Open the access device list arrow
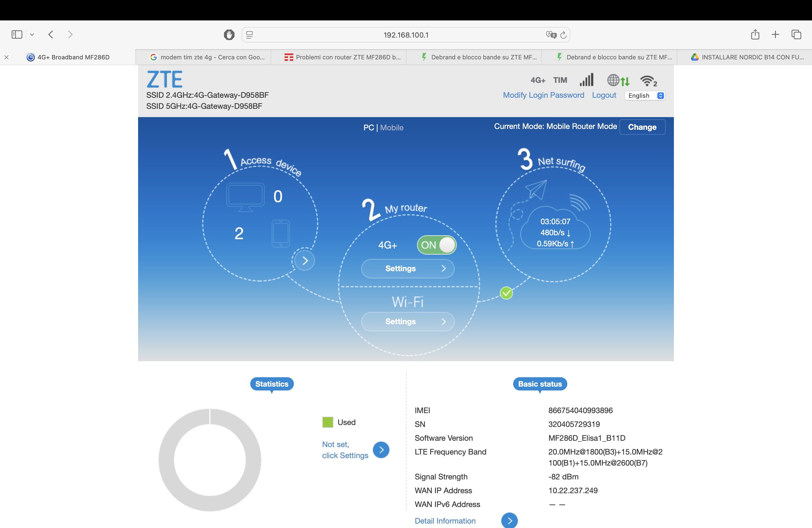The image size is (812, 528). pyautogui.click(x=305, y=261)
